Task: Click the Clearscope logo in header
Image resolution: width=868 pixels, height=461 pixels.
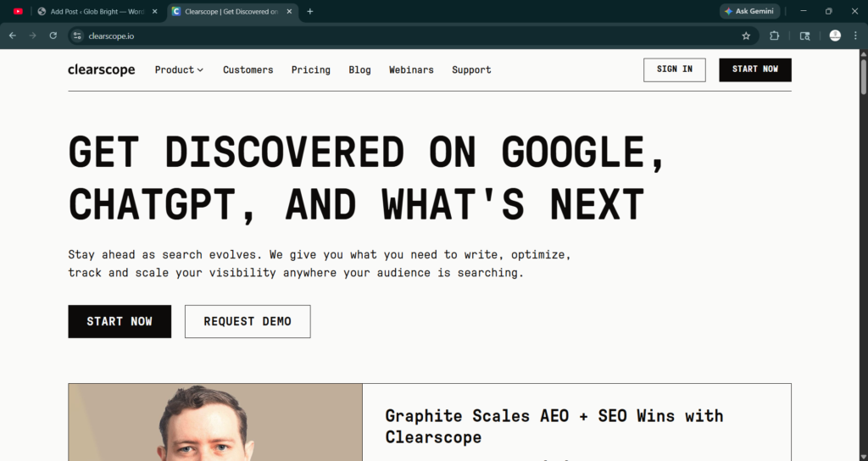Action: point(101,69)
